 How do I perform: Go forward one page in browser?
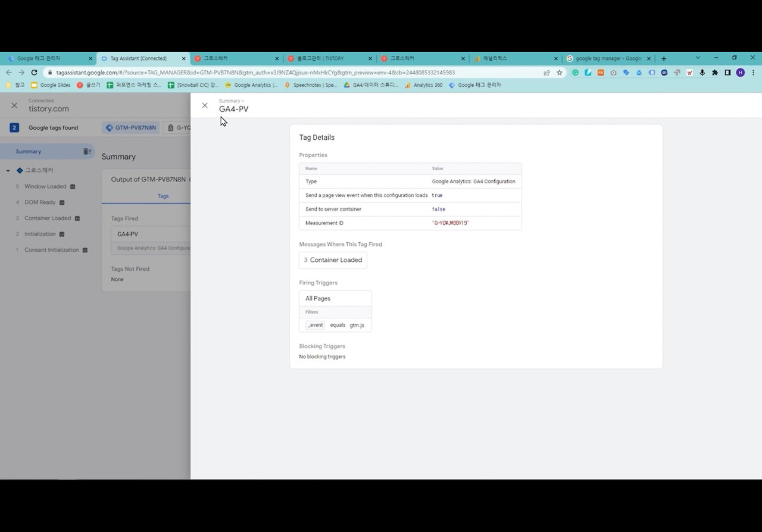coord(21,73)
